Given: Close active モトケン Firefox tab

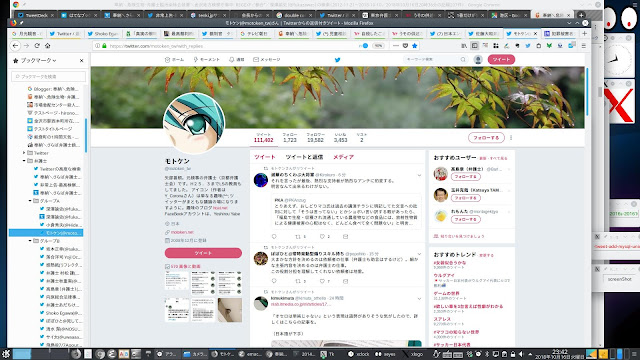Looking at the screenshot, I should point(536,34).
